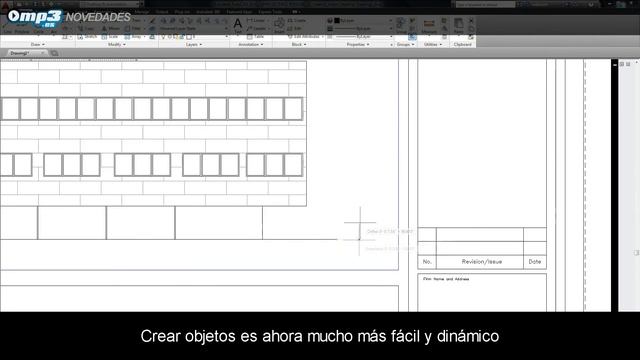Select the large Text annotation tool
This screenshot has width=640, height=360.
point(238,25)
